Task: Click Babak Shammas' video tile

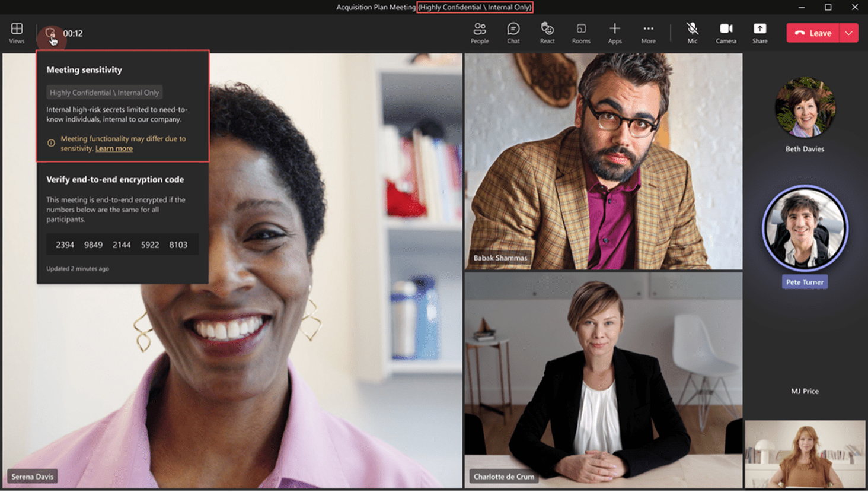Action: pos(603,161)
